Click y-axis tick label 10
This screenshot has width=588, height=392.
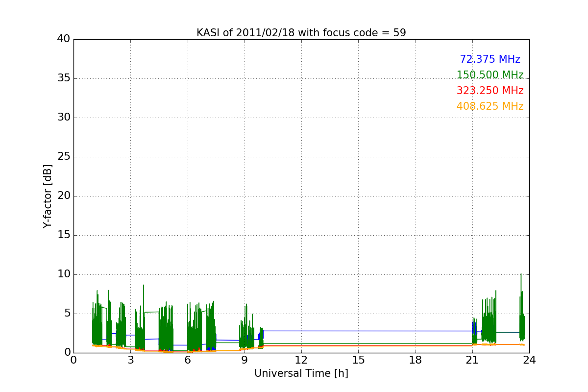point(64,274)
